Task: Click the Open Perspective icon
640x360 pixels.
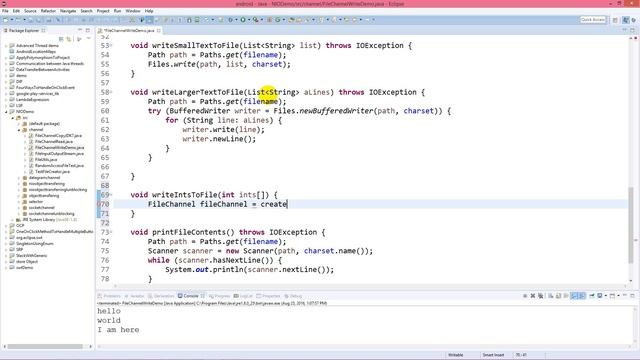Action: (x=615, y=20)
